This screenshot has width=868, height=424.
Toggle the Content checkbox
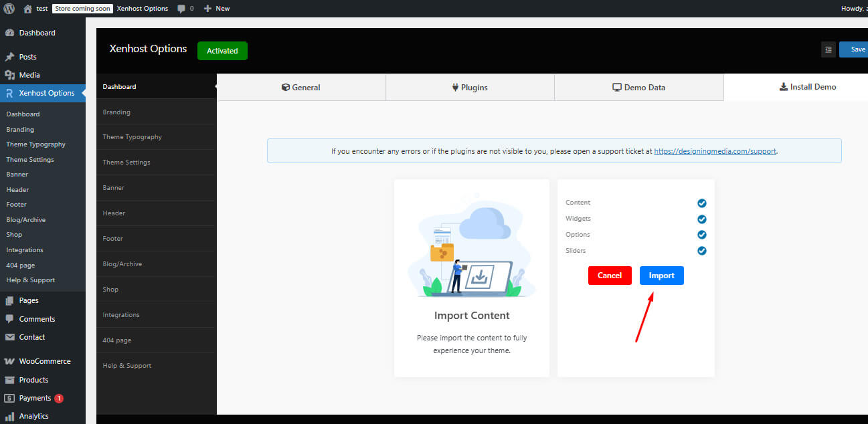[702, 203]
